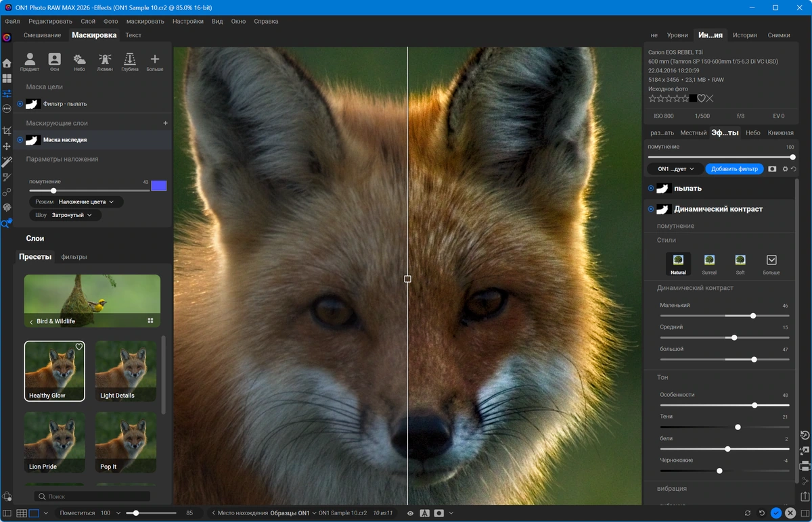Select the Фон background mask tool

(x=54, y=62)
